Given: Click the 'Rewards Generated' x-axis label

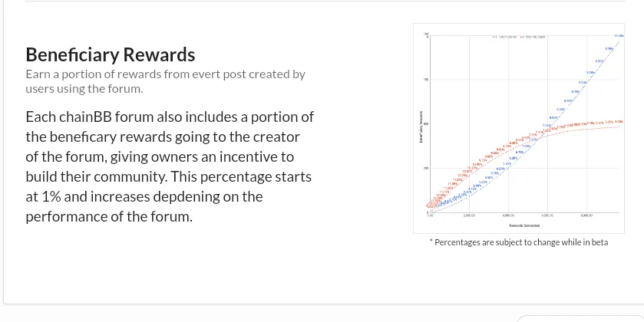Looking at the screenshot, I should pyautogui.click(x=524, y=225).
